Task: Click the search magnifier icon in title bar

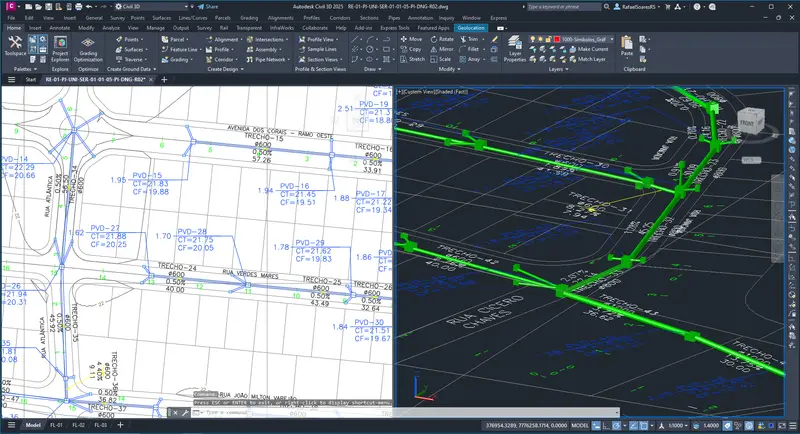Action: pyautogui.click(x=606, y=7)
